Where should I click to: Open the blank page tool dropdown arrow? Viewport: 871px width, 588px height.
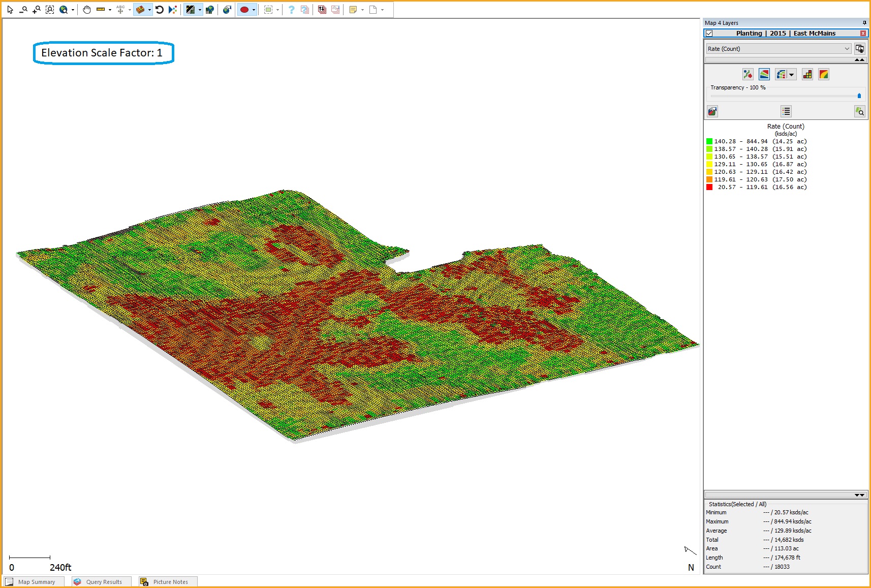pyautogui.click(x=382, y=10)
